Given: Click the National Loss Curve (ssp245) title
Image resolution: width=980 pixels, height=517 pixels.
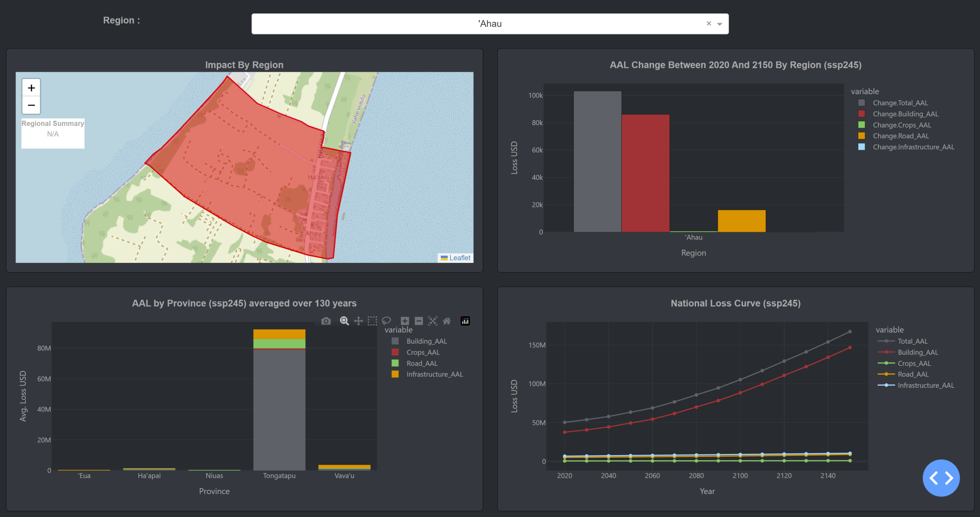Looking at the screenshot, I should 735,303.
